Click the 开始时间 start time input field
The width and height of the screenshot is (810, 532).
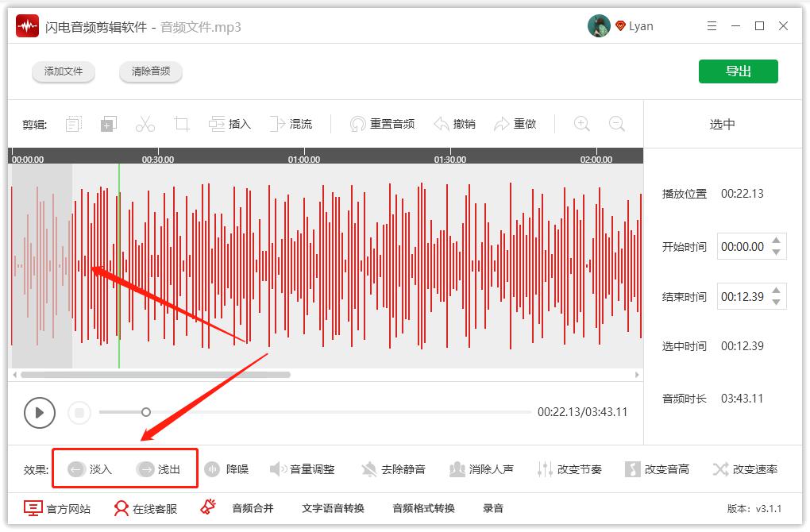click(x=751, y=246)
